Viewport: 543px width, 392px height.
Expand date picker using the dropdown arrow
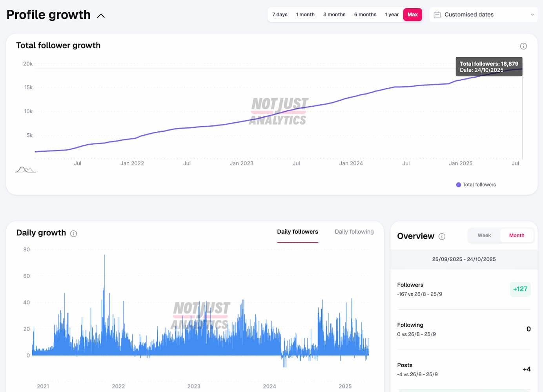pos(532,15)
